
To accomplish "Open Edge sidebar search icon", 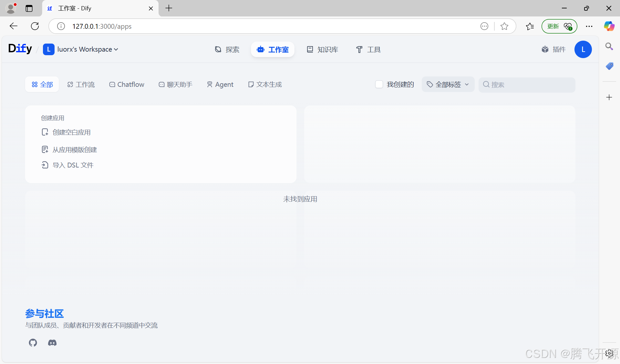I will coord(609,46).
